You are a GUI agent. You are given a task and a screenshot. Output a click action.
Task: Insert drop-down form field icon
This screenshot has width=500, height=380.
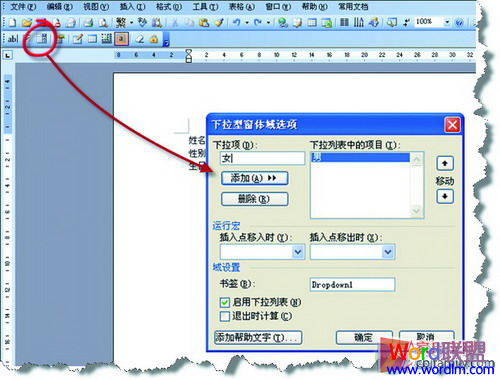[42, 39]
